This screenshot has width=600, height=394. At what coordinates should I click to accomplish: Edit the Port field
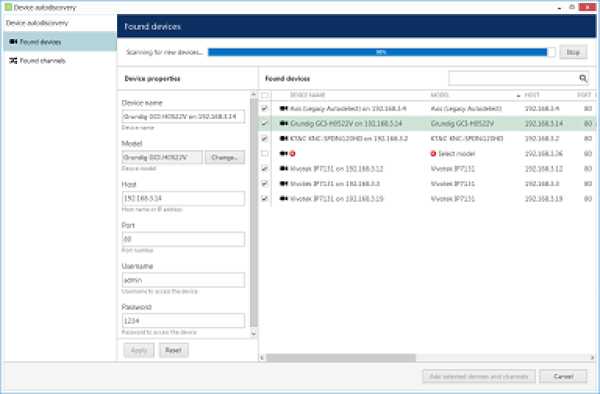[x=183, y=239]
